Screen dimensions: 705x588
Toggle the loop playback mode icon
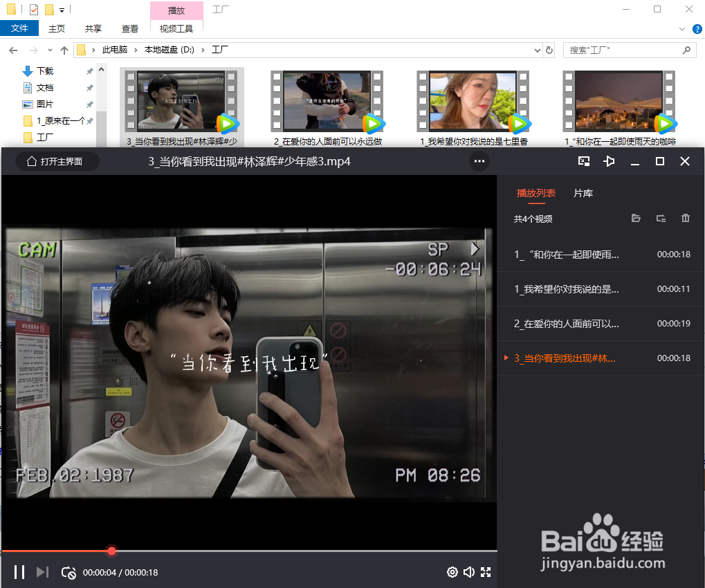point(68,572)
